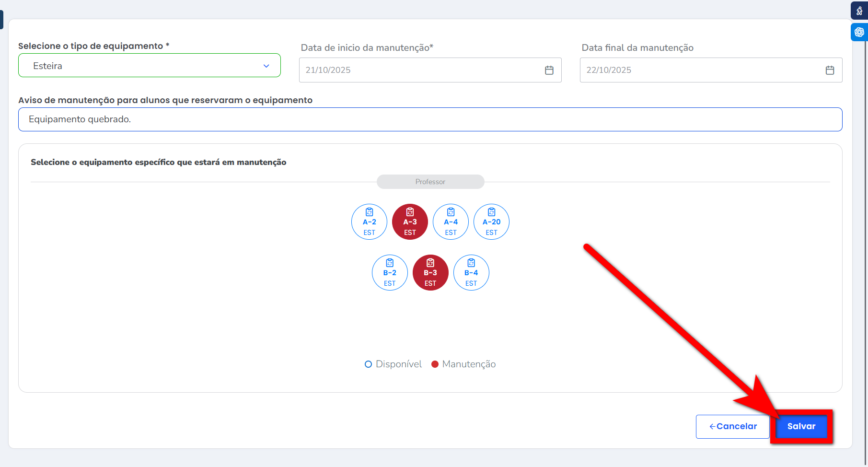
Task: Click the dropdown chevron arrow
Action: click(266, 66)
